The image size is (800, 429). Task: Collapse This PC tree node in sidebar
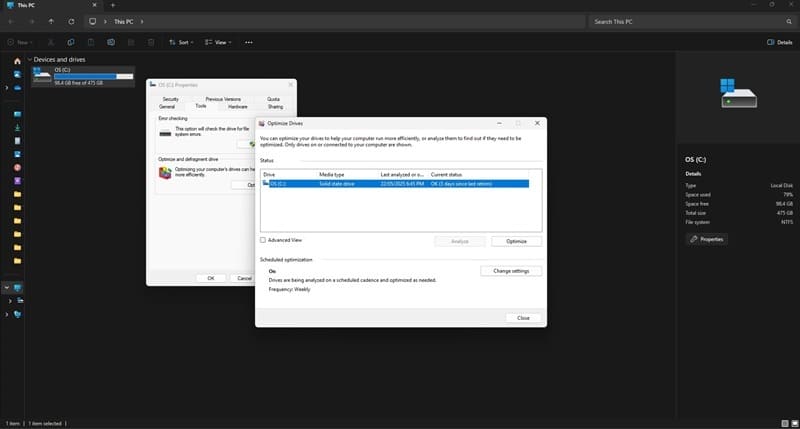[6, 287]
